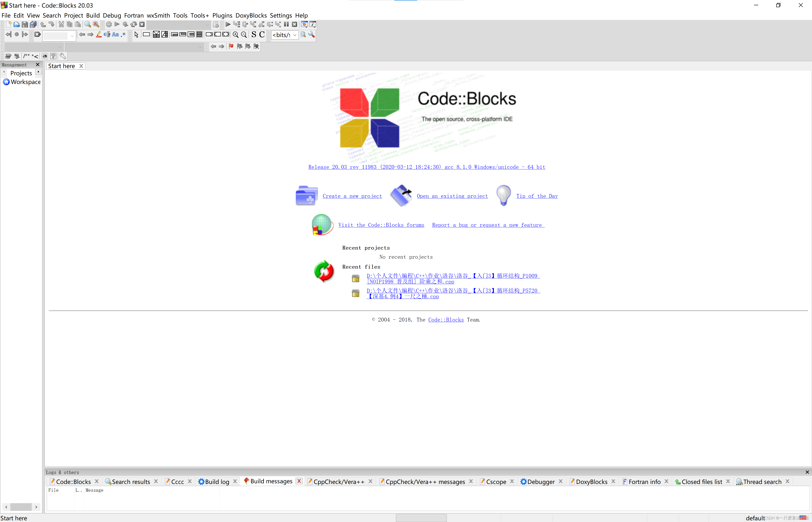
Task: Switch to the Build log tab
Action: pyautogui.click(x=217, y=482)
